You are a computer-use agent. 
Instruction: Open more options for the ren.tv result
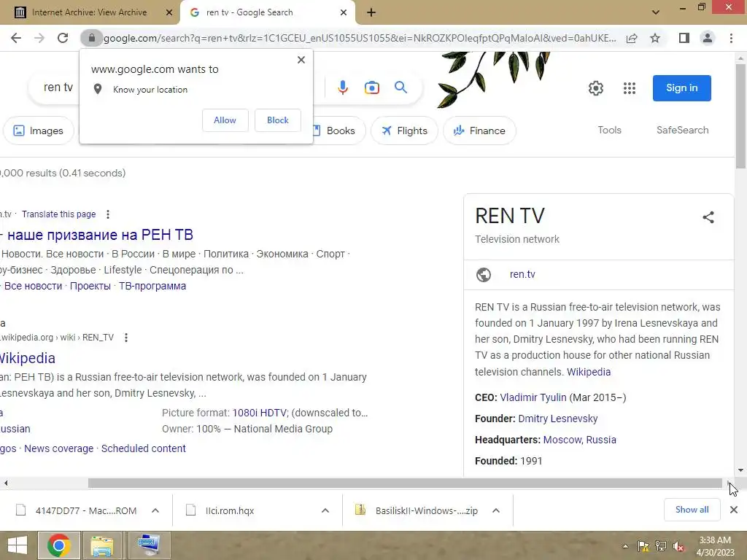[108, 214]
